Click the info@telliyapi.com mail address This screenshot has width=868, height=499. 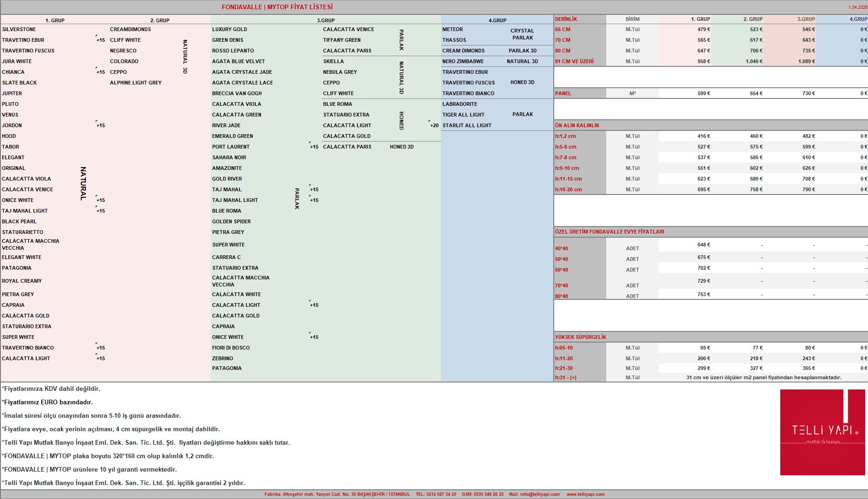540,494
